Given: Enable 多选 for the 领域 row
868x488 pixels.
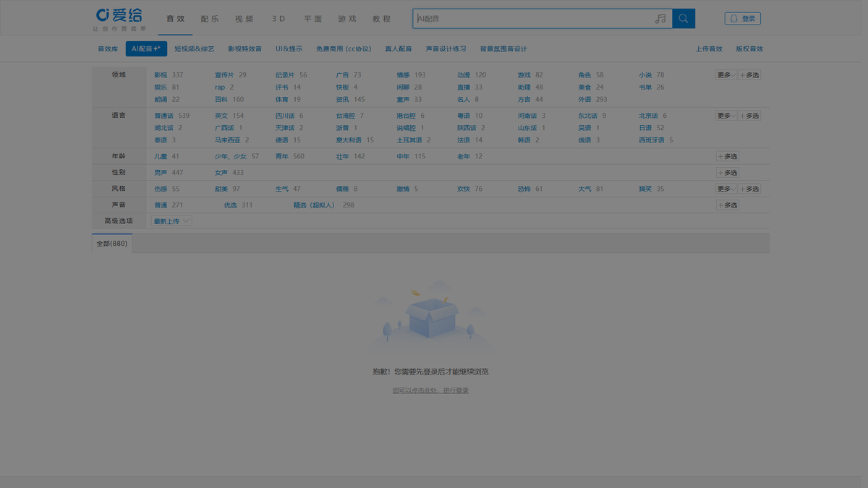Looking at the screenshot, I should 749,75.
